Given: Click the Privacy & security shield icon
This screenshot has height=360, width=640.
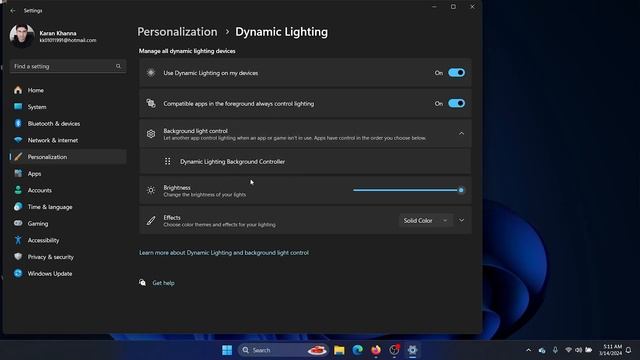Looking at the screenshot, I should tap(18, 257).
